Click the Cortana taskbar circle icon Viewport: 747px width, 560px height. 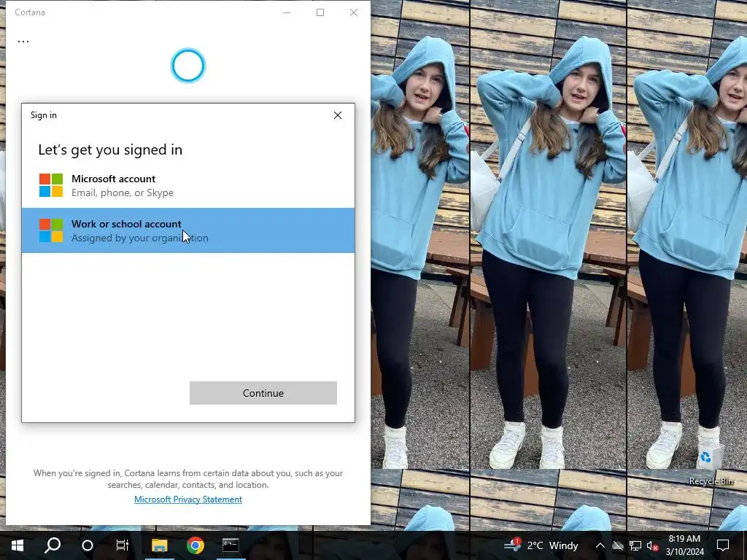coord(88,545)
